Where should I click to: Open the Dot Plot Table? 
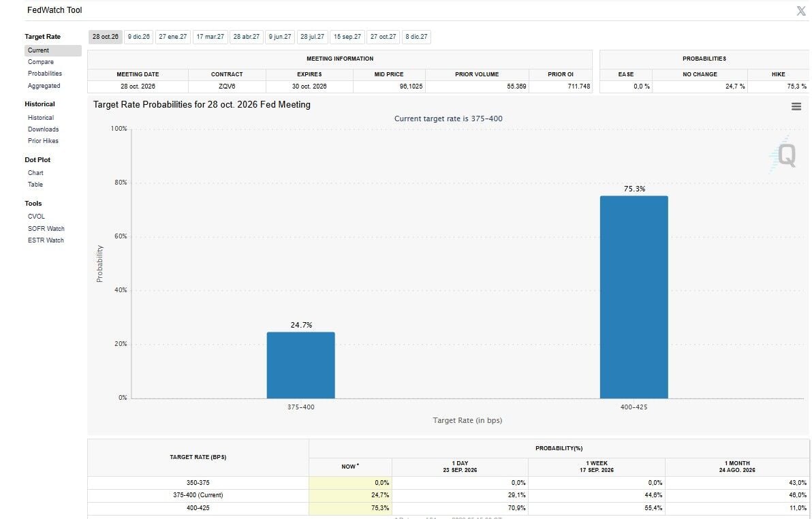point(35,184)
